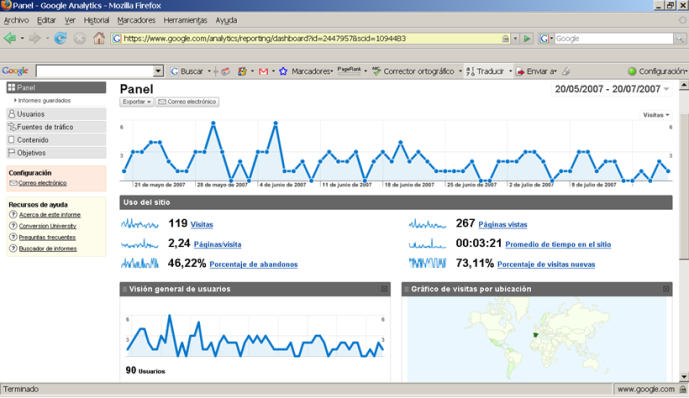Screen dimensions: 689x398
Task: Open the Conversion University help link
Action: pos(47,226)
